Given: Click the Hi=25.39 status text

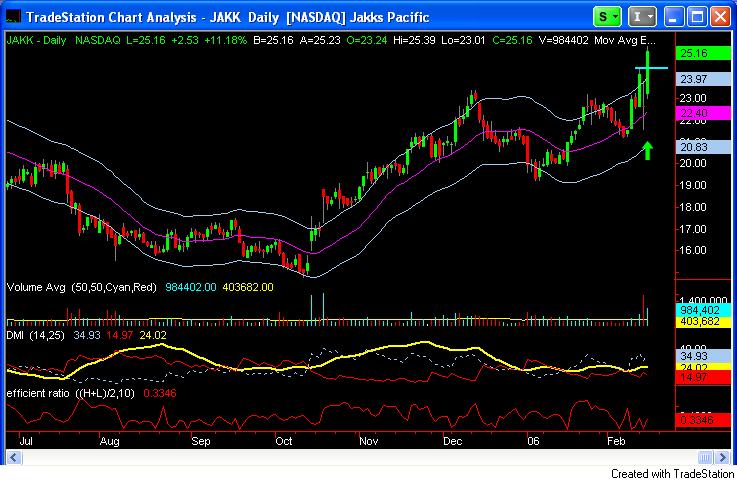Looking at the screenshot, I should 414,40.
